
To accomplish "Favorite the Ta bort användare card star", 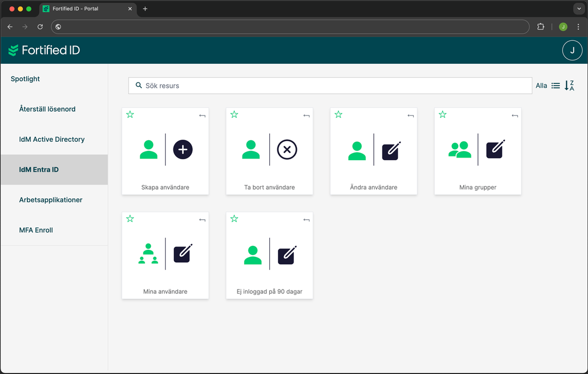I will [234, 114].
